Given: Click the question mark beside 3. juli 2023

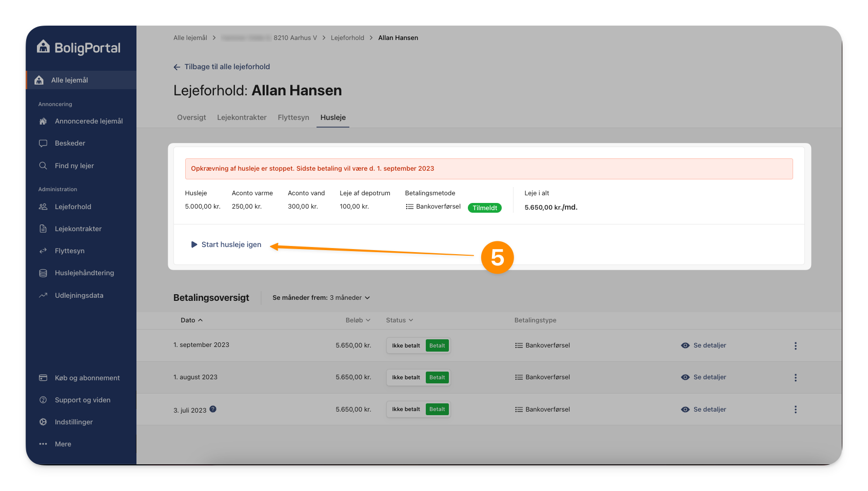Looking at the screenshot, I should 213,409.
